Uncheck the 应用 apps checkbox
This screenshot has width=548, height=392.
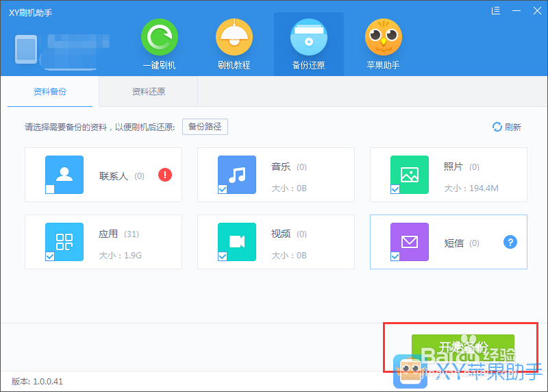tap(50, 256)
